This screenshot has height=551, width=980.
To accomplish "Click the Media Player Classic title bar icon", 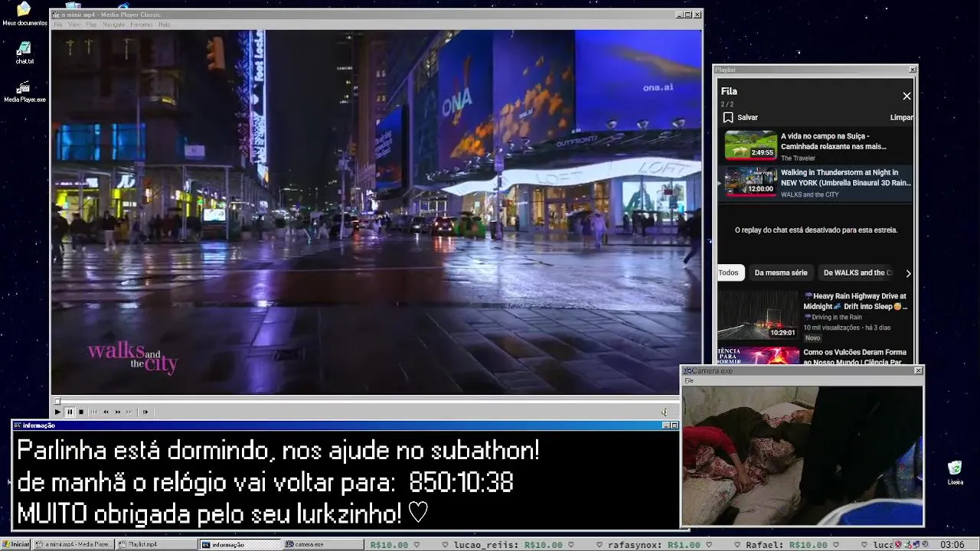I will [56, 15].
